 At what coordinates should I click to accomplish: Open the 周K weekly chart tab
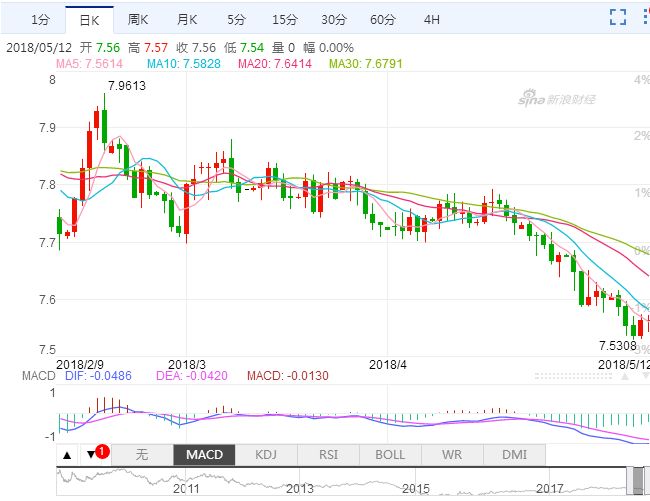(138, 20)
